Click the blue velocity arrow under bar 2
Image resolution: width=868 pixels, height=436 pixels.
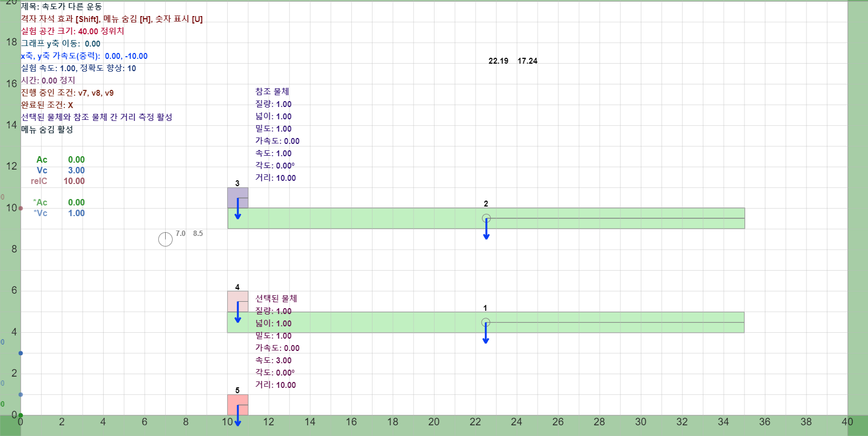click(x=486, y=229)
